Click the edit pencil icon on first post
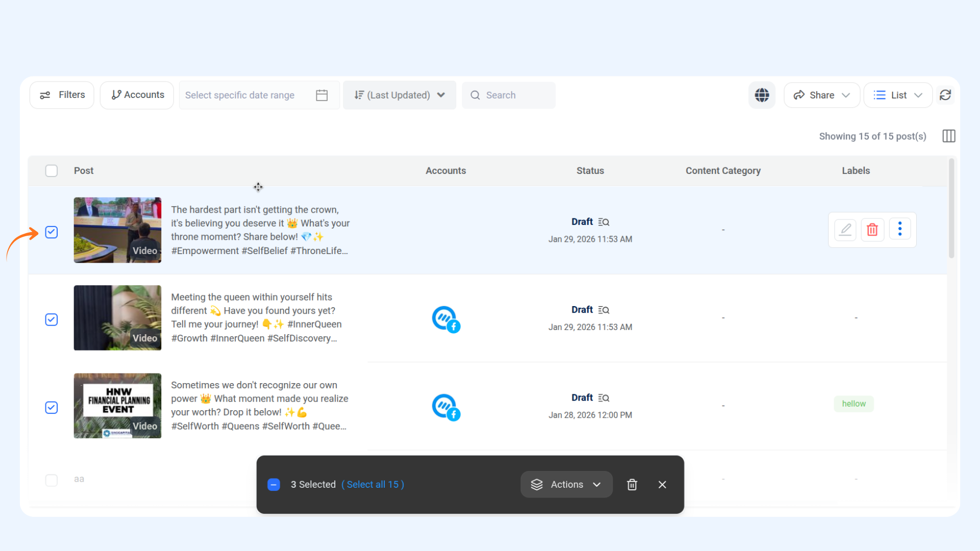The image size is (980, 551). (845, 230)
